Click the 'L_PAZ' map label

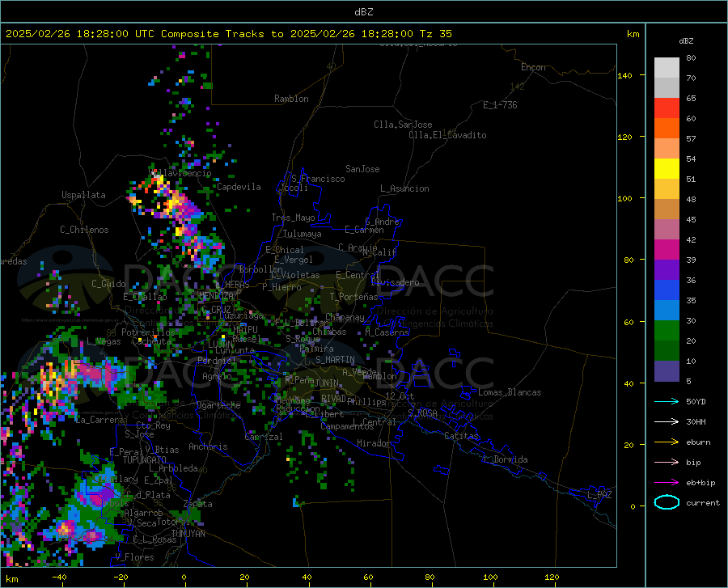click(599, 495)
